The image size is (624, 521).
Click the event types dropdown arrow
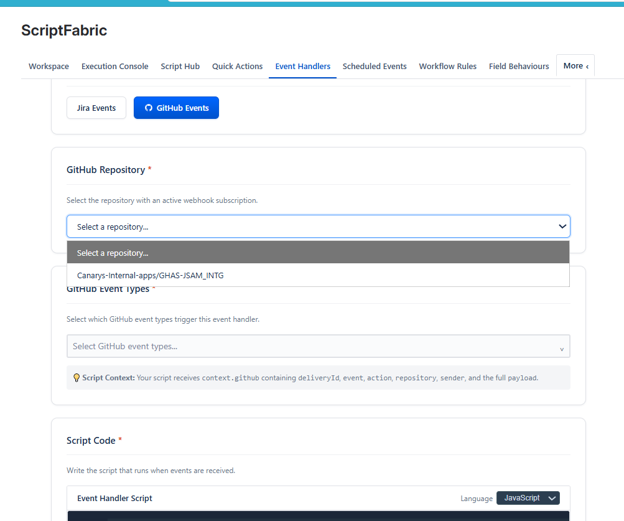tap(562, 349)
